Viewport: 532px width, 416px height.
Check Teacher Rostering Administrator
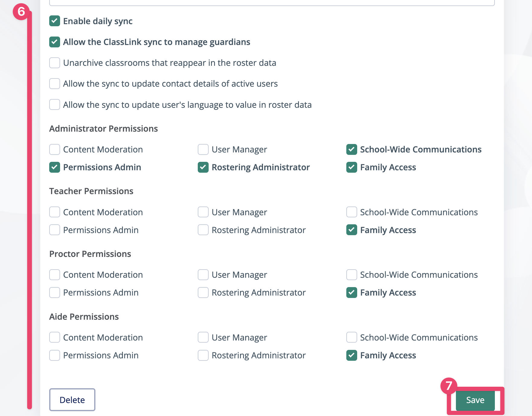(203, 230)
